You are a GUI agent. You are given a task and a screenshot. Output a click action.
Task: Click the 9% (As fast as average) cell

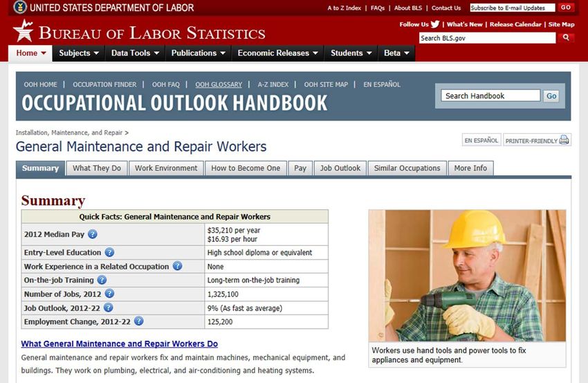pyautogui.click(x=266, y=308)
